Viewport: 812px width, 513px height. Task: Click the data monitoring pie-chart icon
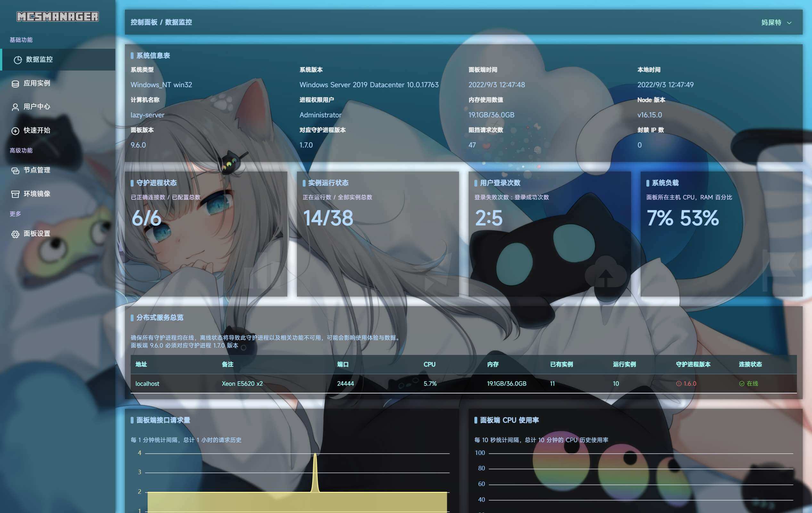click(x=18, y=60)
